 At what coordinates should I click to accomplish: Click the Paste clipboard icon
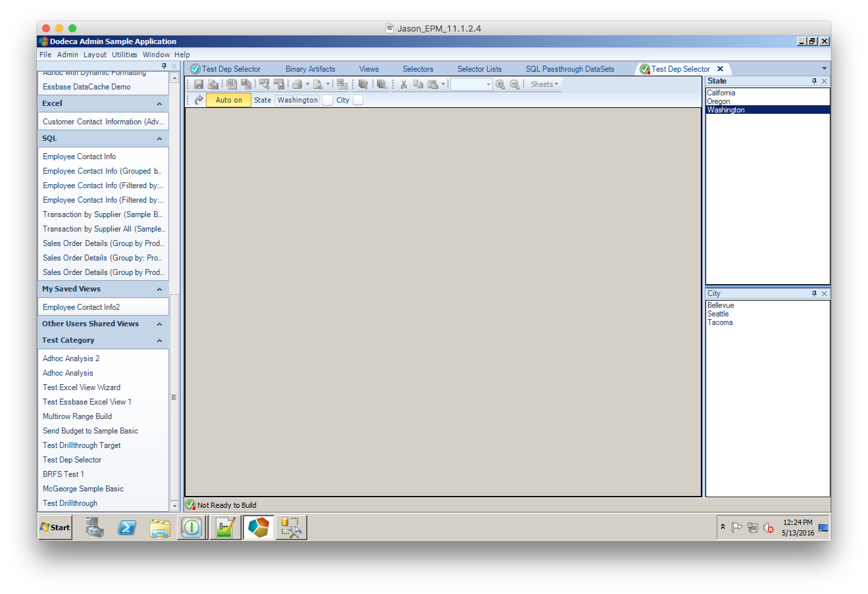432,85
